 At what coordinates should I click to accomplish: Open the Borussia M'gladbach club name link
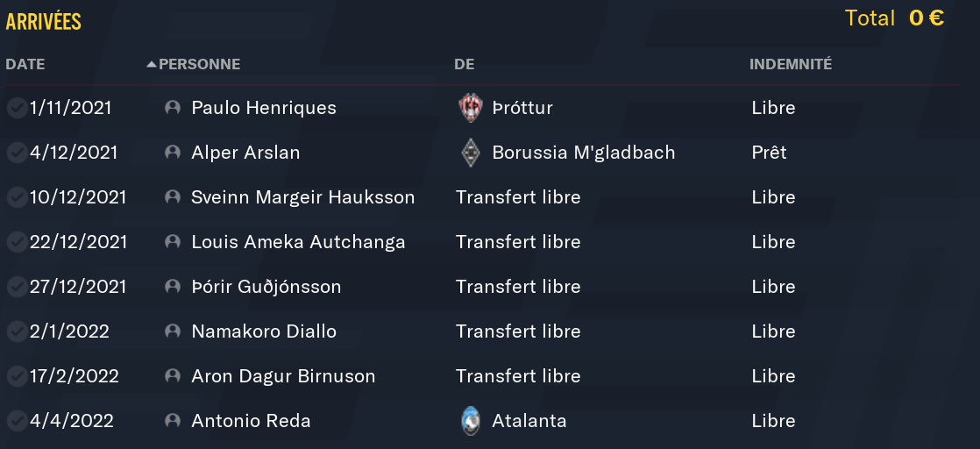point(583,153)
